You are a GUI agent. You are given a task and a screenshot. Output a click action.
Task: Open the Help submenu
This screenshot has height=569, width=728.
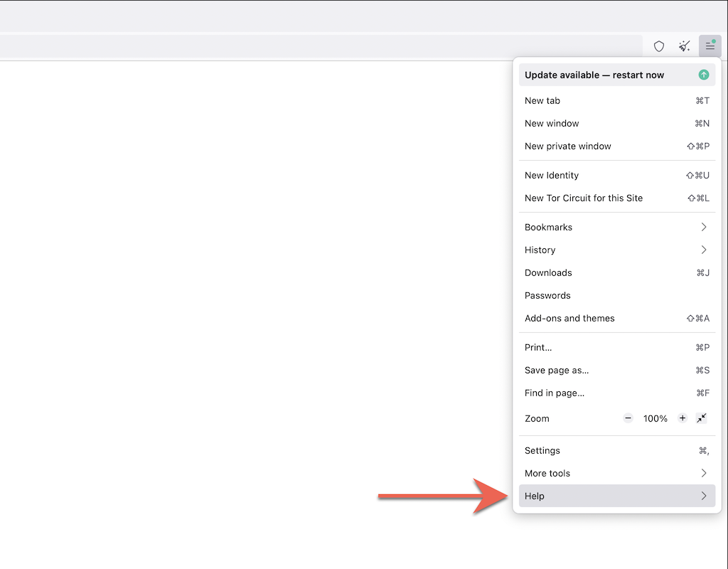click(x=616, y=496)
